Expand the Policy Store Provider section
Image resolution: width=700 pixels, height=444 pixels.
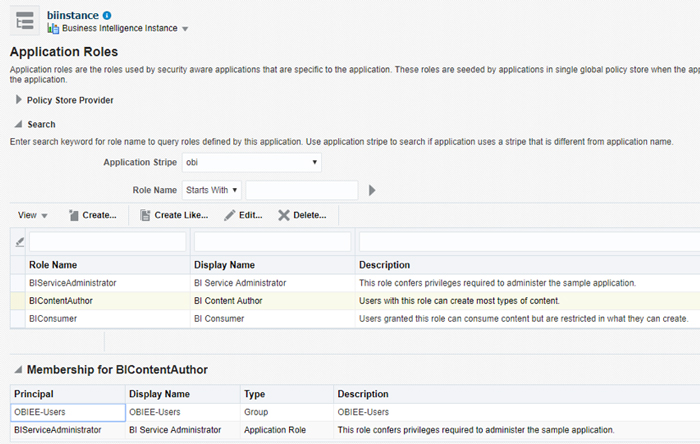coord(18,100)
